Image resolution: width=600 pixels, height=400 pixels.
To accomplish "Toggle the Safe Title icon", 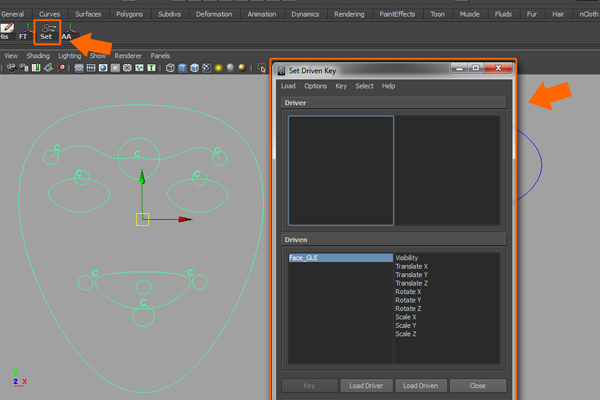I will [x=152, y=68].
